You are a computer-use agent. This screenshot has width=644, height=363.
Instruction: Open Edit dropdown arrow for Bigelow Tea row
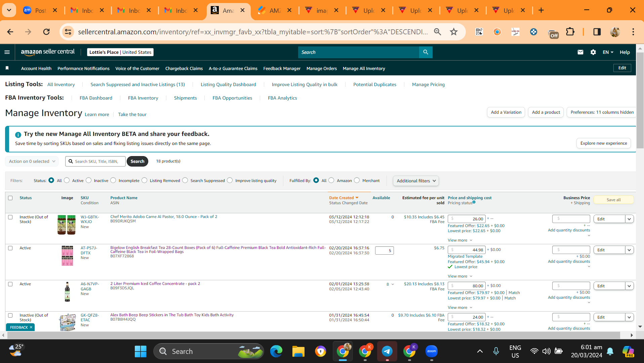pyautogui.click(x=630, y=250)
